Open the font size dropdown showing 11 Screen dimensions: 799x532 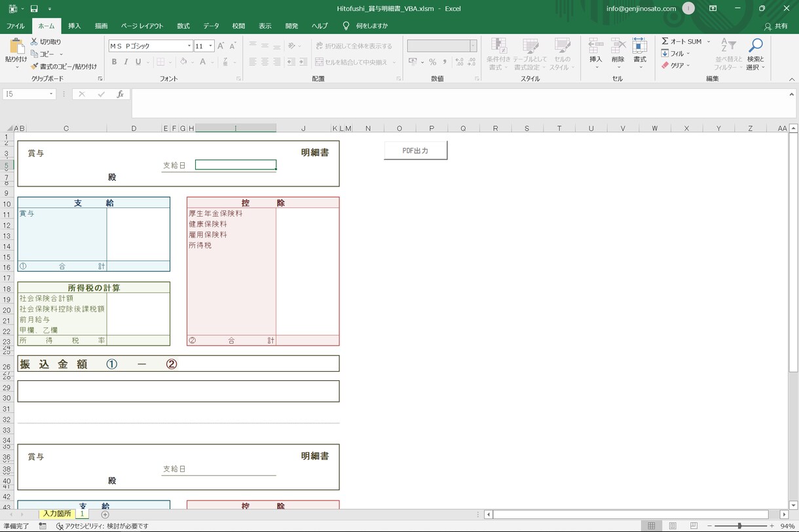click(211, 46)
